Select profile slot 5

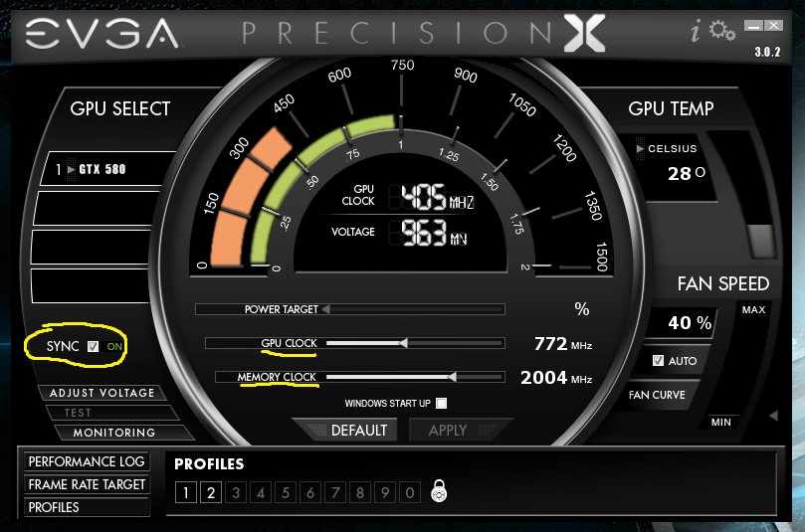(x=286, y=492)
